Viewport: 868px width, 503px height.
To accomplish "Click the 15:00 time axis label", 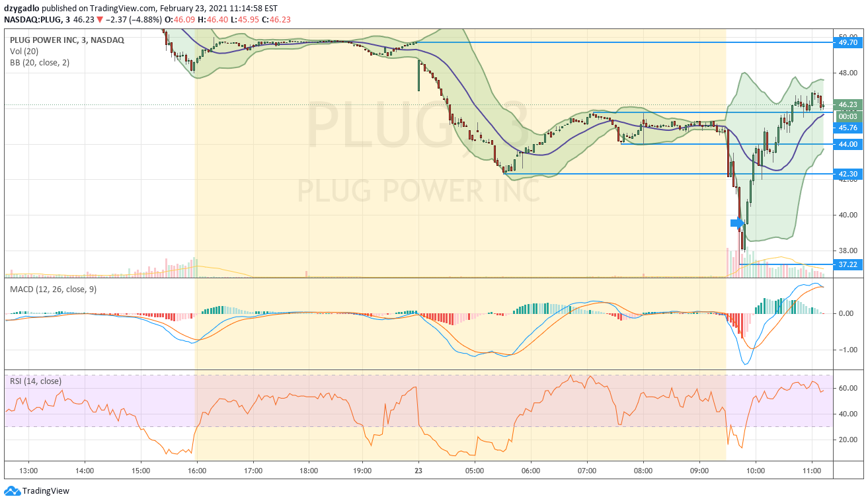I will [141, 471].
